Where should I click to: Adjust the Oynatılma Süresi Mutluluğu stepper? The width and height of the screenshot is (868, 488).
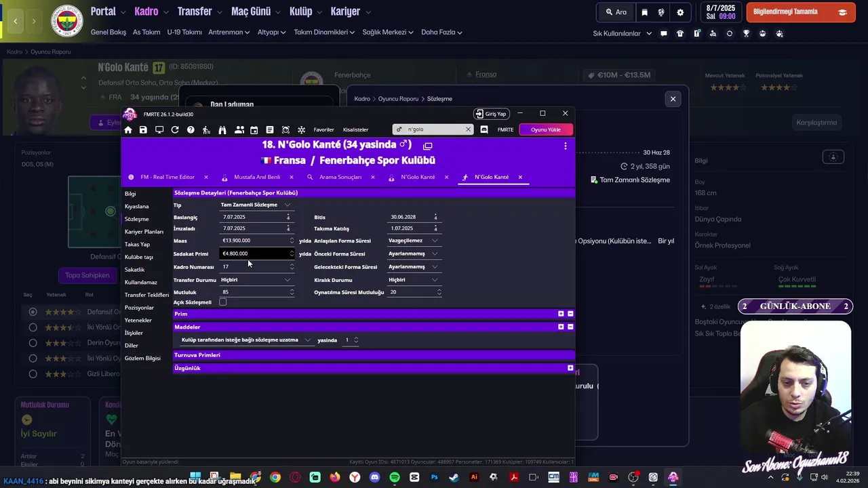439,292
